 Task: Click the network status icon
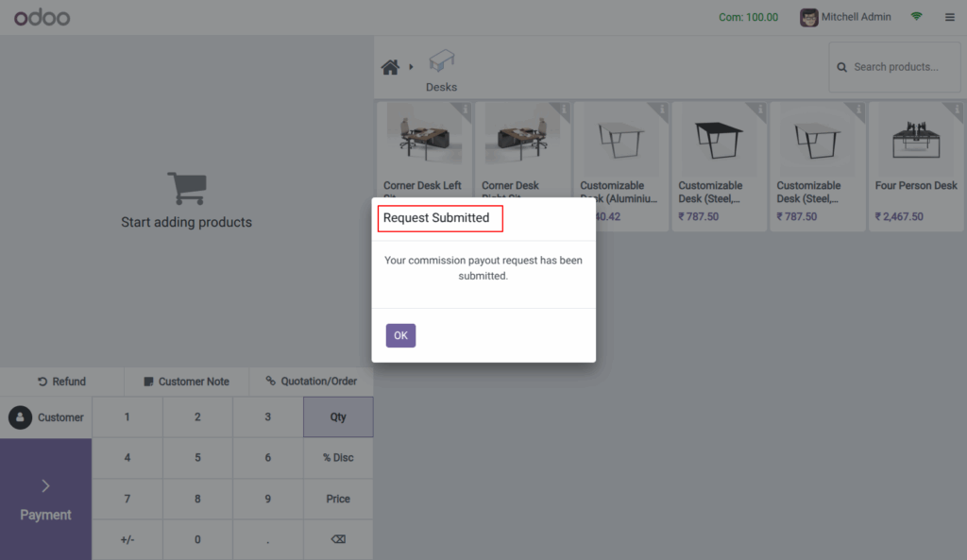coord(915,16)
